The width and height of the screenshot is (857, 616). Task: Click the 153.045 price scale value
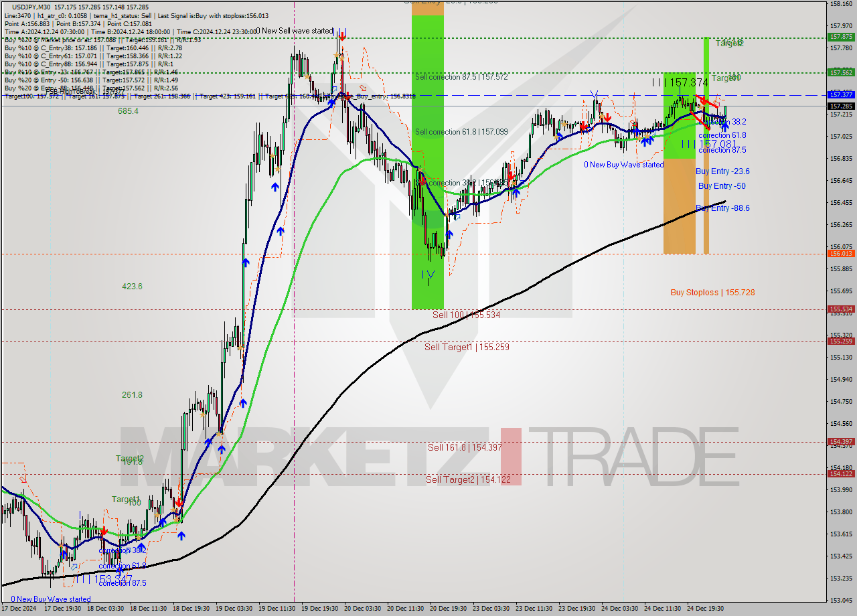pos(841,600)
